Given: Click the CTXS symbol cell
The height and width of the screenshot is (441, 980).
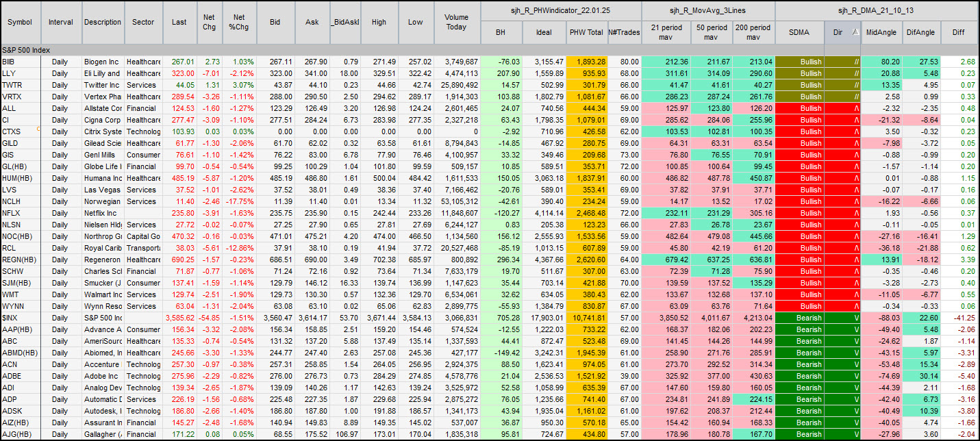Looking at the screenshot, I should 21,131.
